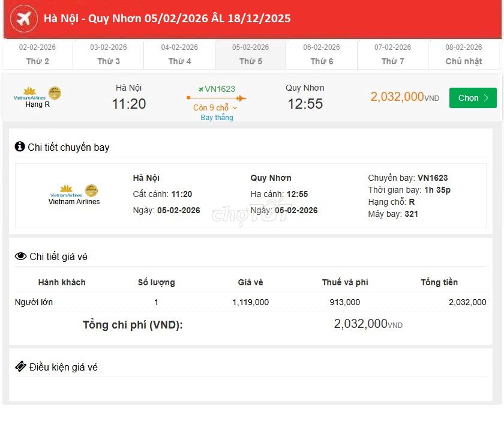This screenshot has width=504, height=424.
Task: Switch to the 06-02-2026 Thứ 6 tab
Action: (x=321, y=54)
